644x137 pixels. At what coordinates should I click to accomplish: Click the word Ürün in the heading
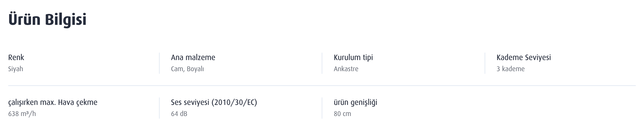pos(24,19)
